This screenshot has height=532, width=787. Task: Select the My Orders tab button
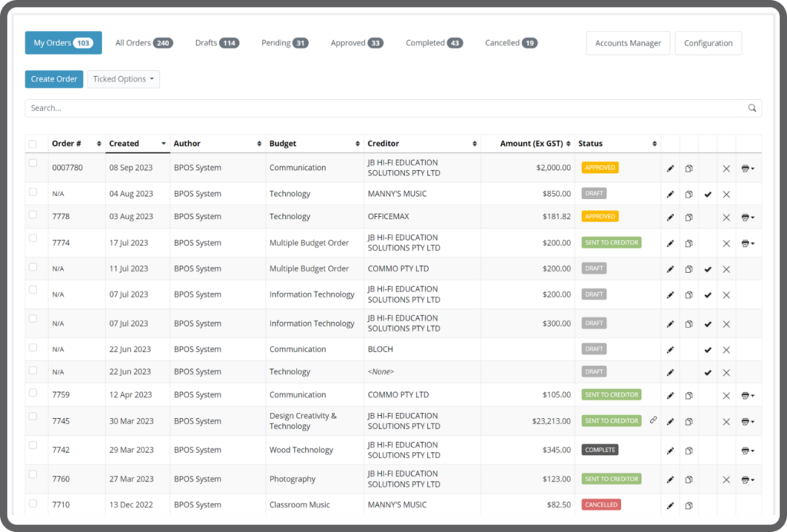point(63,42)
